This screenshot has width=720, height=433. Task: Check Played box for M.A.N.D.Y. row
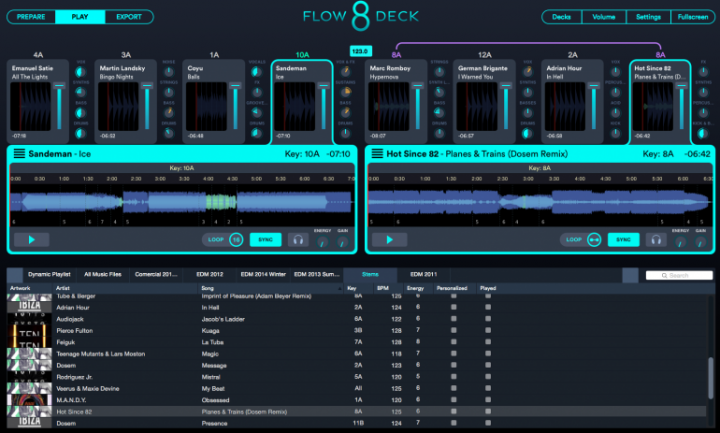[488, 399]
